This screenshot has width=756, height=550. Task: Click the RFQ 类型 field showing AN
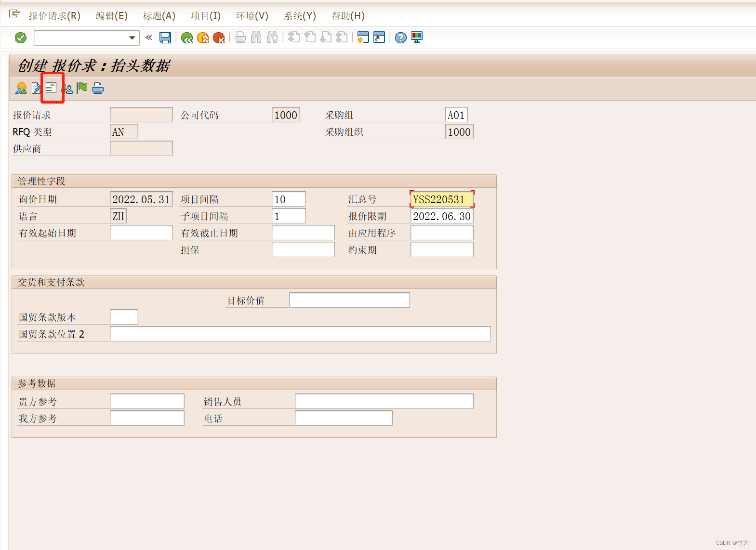[x=124, y=132]
